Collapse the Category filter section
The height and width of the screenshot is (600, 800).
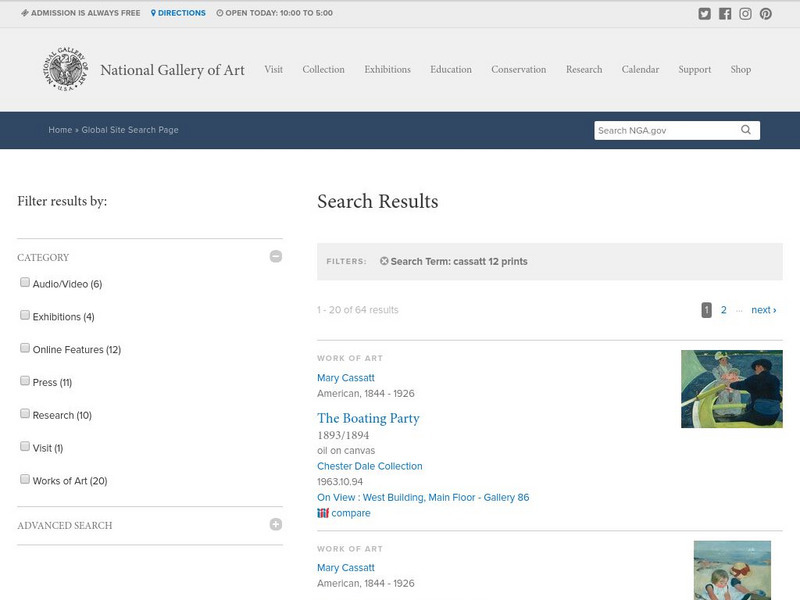tap(276, 256)
